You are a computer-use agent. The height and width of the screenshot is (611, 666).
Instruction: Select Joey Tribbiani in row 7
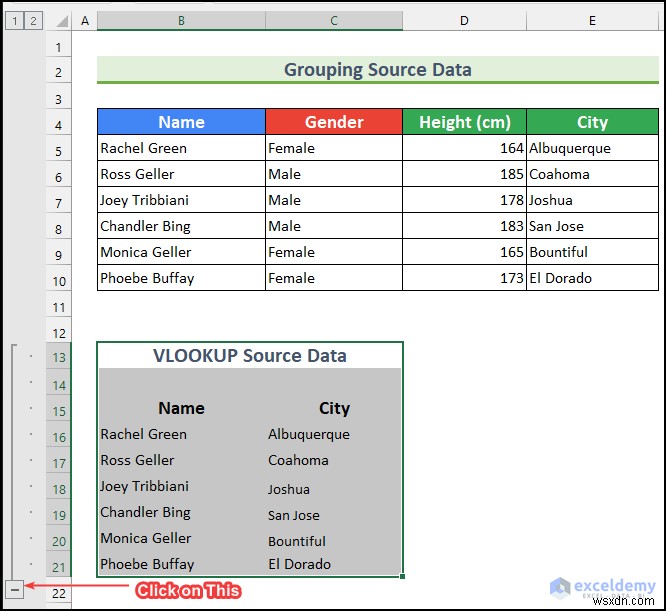click(181, 200)
